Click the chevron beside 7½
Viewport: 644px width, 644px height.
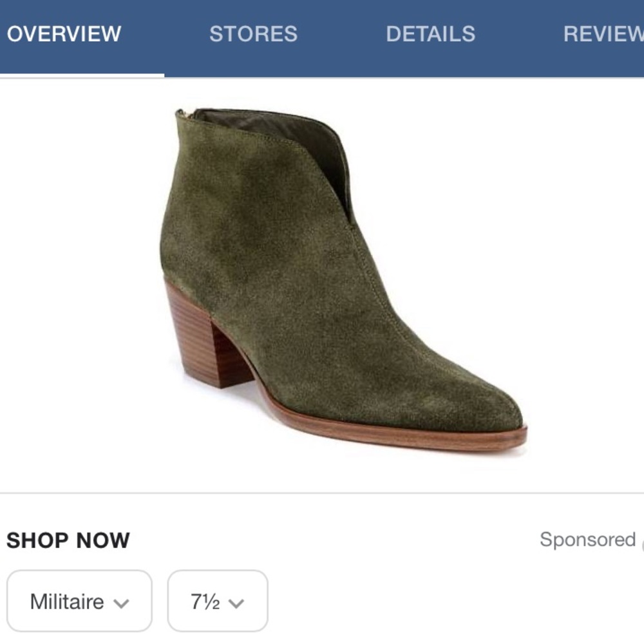tap(237, 603)
